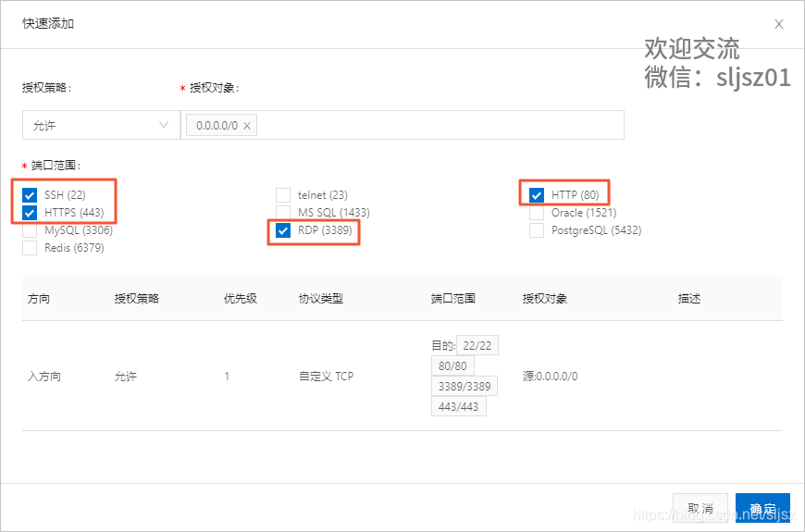Select the 22/22 port range tag
The height and width of the screenshot is (532, 805).
coord(477,346)
